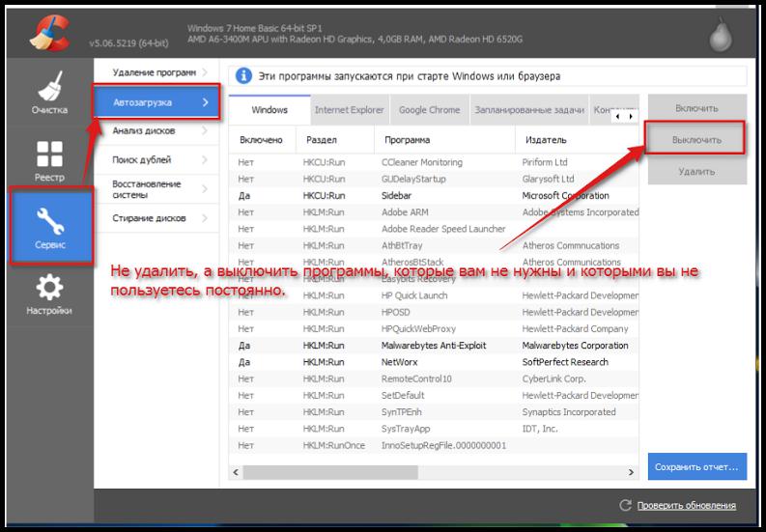
Task: Open Поиск дублей menu item
Action: (156, 159)
